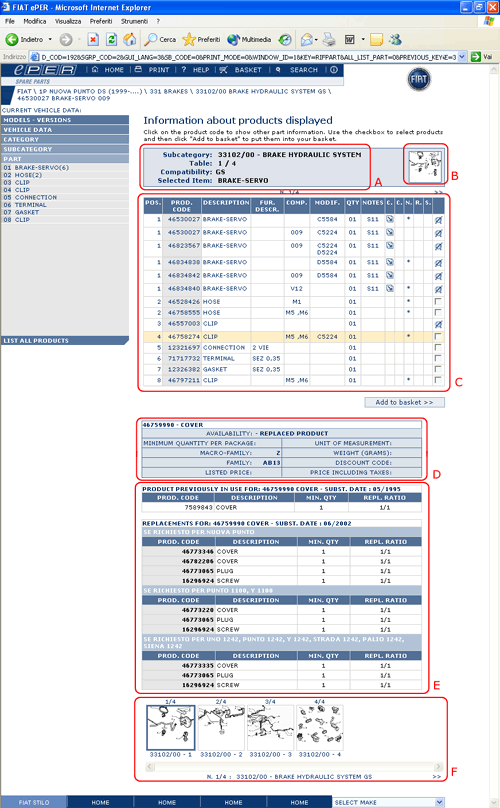The image size is (500, 808).
Task: Click the info circle icon in ePER bar
Action: (334, 70)
